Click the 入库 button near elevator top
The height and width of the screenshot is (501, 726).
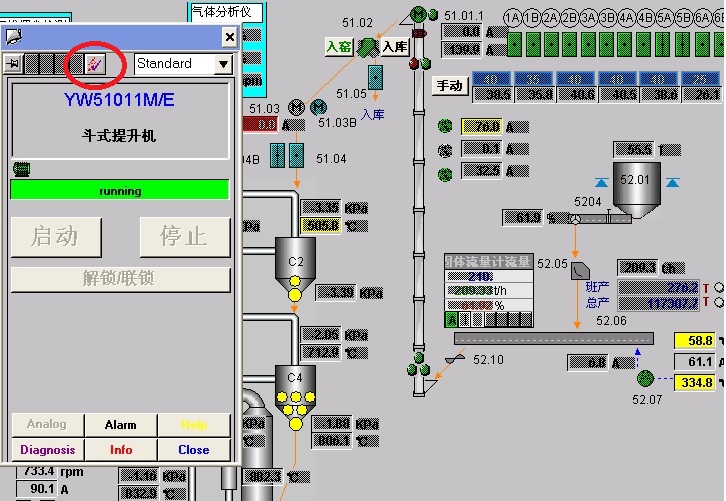coord(395,47)
